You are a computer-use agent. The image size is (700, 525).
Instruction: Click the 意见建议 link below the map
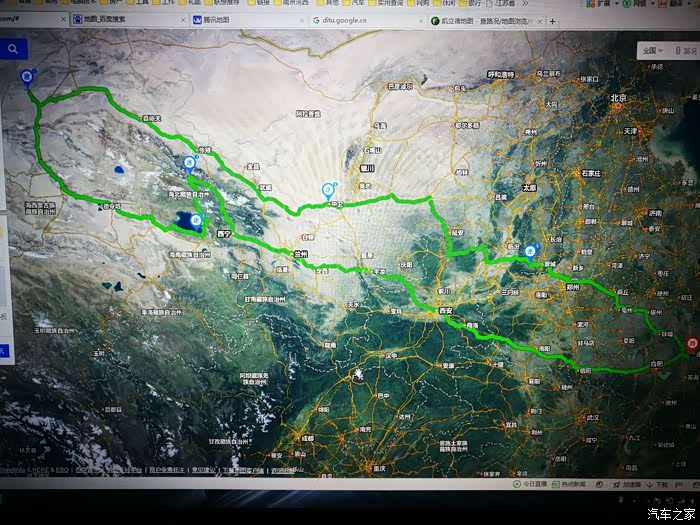(204, 470)
